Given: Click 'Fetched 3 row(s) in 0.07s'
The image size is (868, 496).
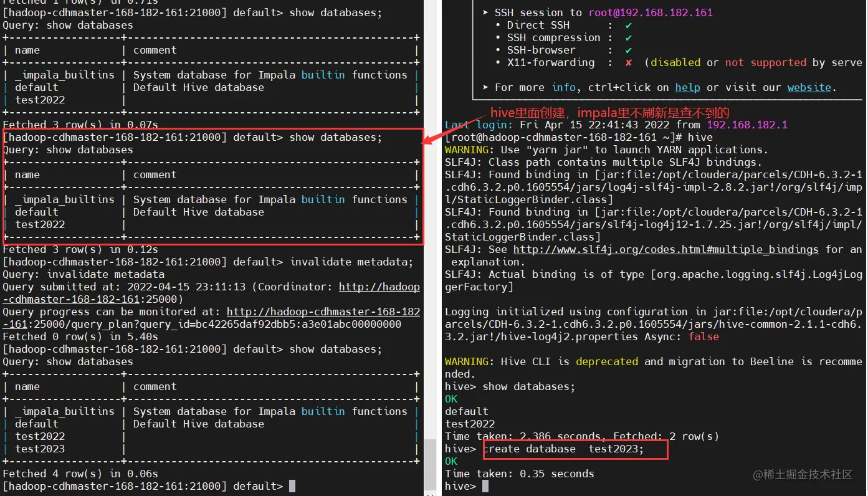Looking at the screenshot, I should pos(80,125).
